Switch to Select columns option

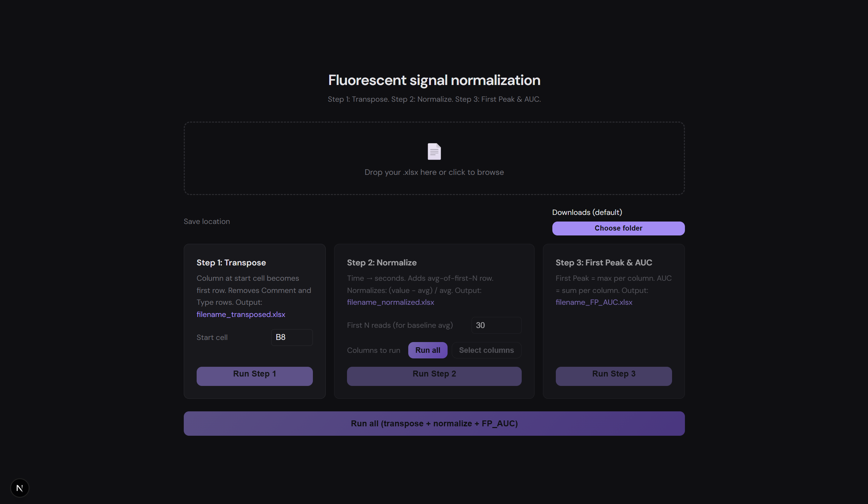[x=486, y=350]
